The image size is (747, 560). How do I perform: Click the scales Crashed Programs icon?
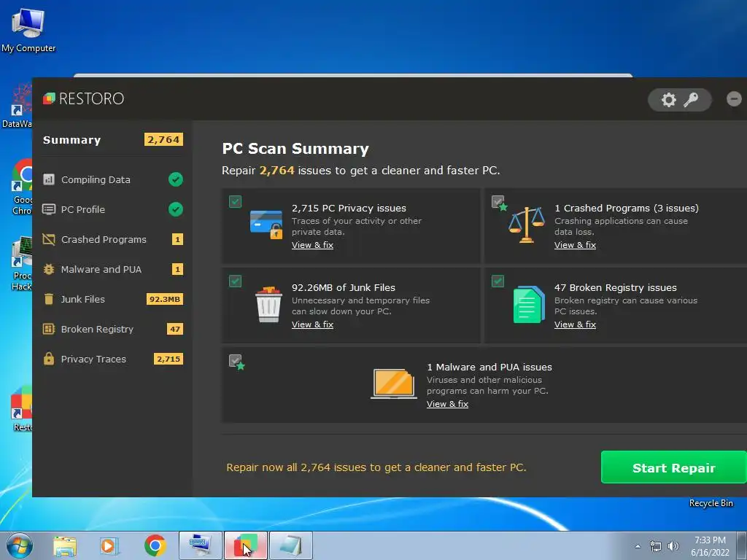click(527, 225)
